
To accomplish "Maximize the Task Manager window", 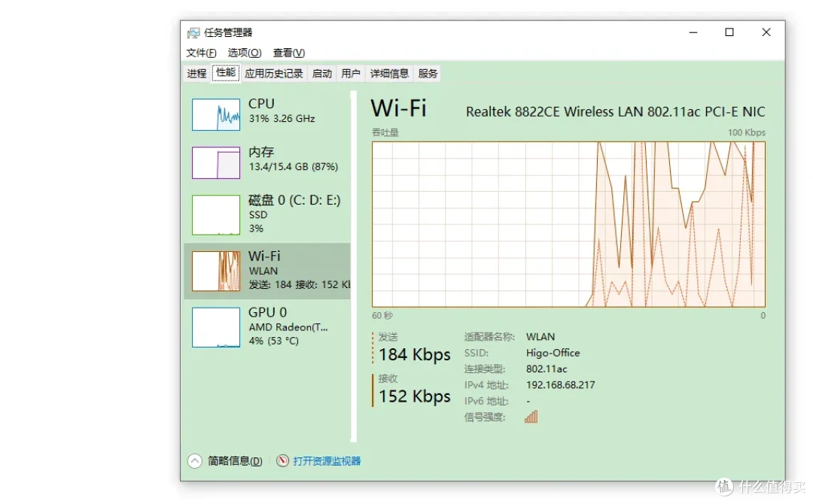I will point(729,32).
